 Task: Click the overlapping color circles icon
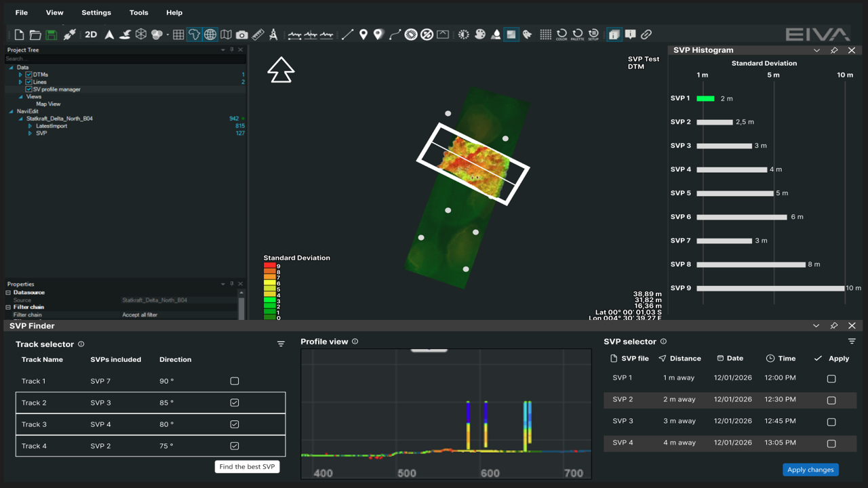[157, 35]
